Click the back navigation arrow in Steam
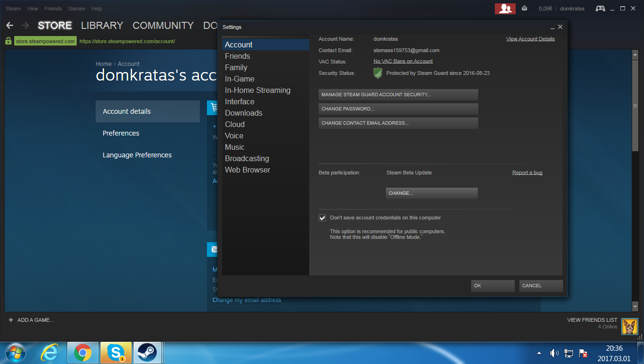The height and width of the screenshot is (364, 644). pyautogui.click(x=9, y=26)
